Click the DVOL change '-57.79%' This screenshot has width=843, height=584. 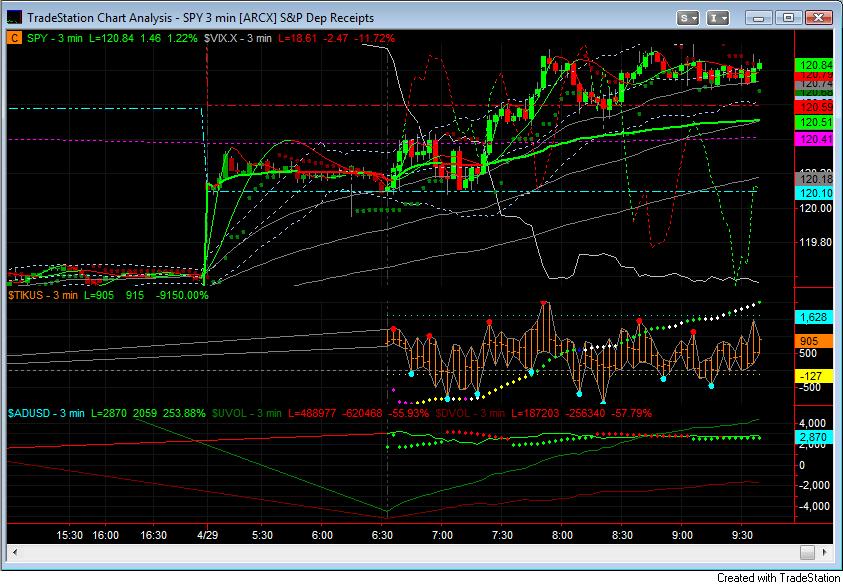click(630, 414)
